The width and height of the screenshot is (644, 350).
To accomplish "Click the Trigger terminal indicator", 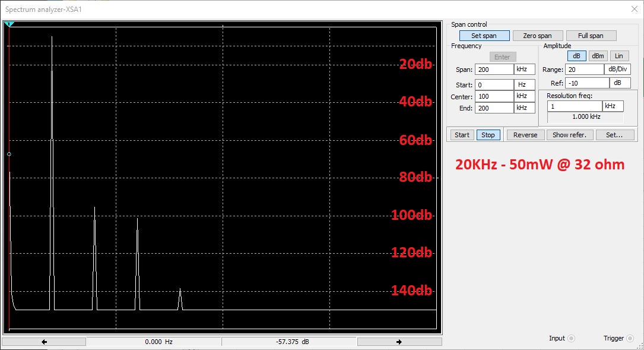I will click(630, 338).
